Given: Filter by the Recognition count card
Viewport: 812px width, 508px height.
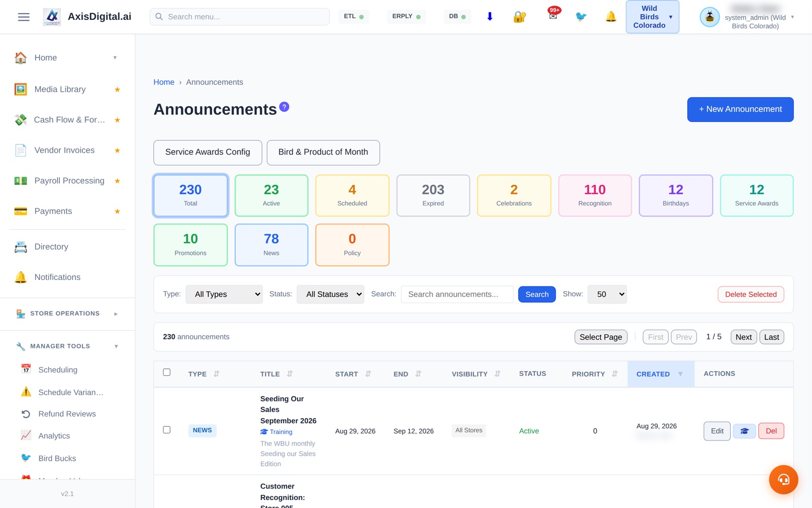Looking at the screenshot, I should click(595, 196).
